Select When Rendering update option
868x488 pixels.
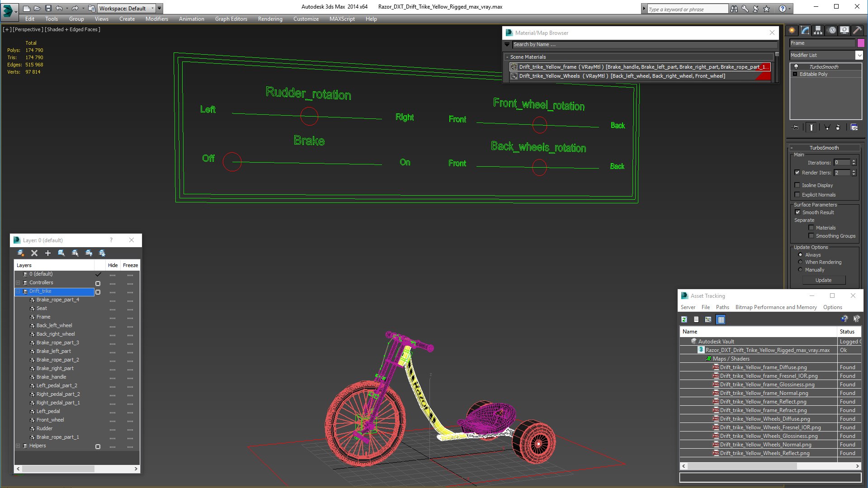coord(800,262)
